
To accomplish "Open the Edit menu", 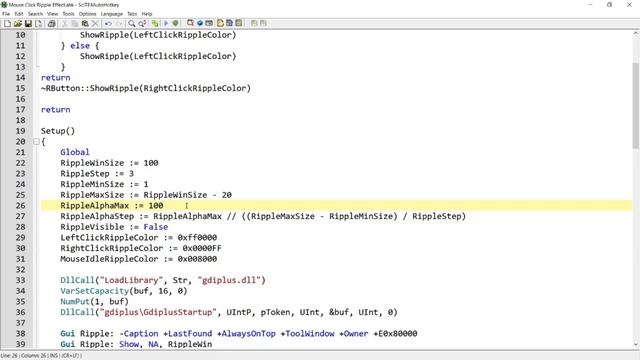I will 19,14.
